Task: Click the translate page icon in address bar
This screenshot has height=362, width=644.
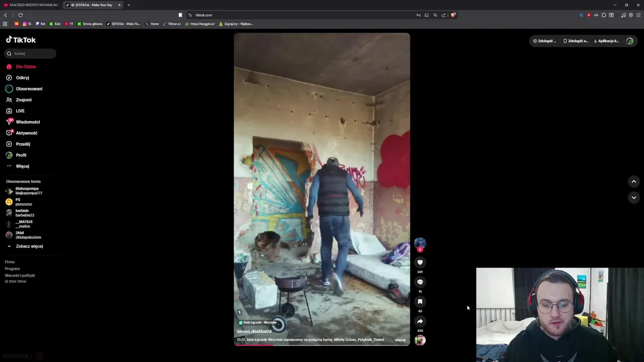Action: click(x=435, y=15)
